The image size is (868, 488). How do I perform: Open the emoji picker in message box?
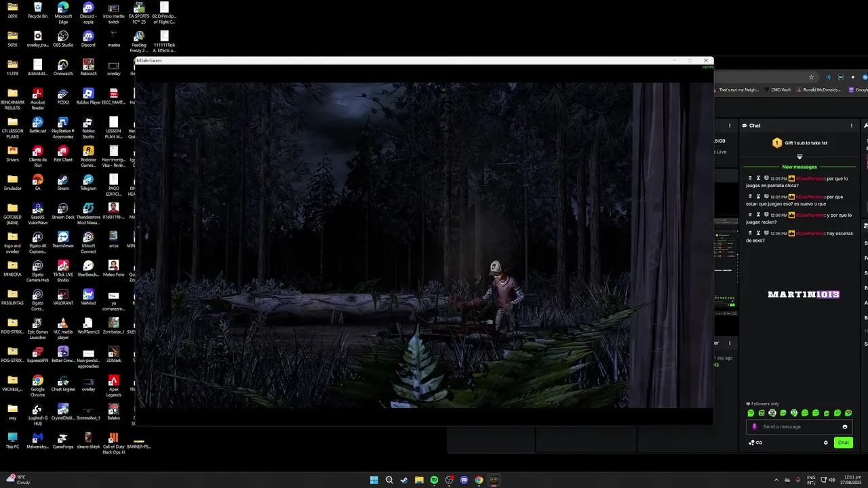(x=845, y=427)
